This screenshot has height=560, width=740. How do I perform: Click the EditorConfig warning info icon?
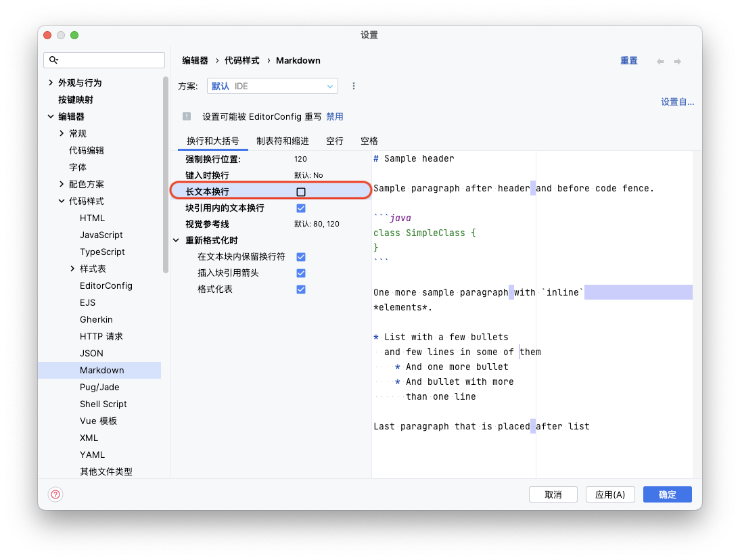coord(187,116)
